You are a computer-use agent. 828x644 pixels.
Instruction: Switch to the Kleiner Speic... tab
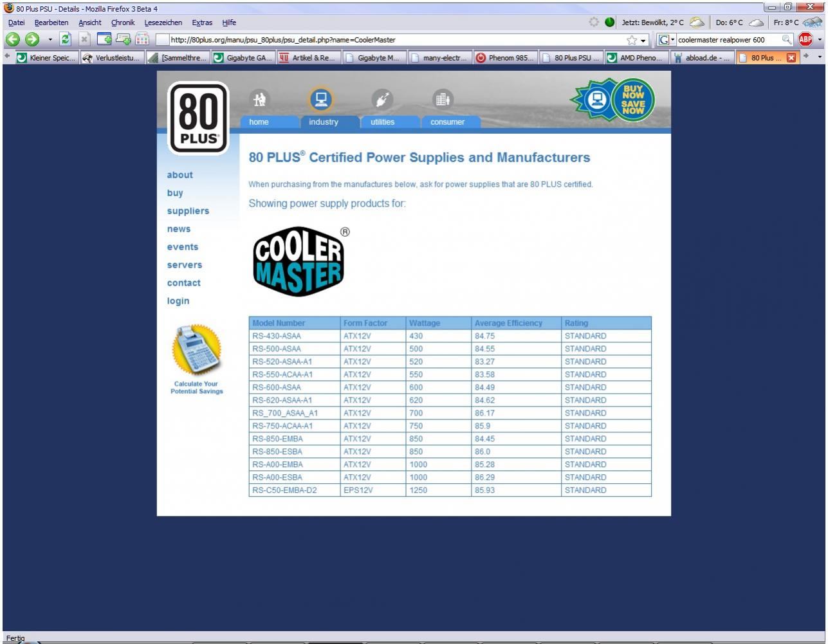[x=46, y=57]
